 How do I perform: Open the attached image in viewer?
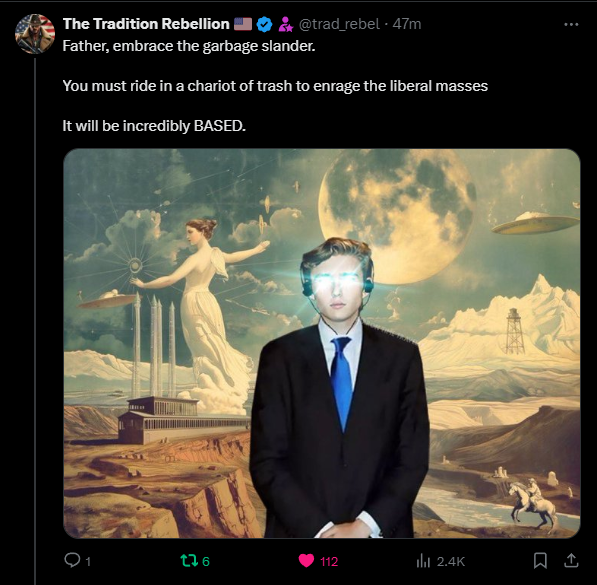coord(322,343)
